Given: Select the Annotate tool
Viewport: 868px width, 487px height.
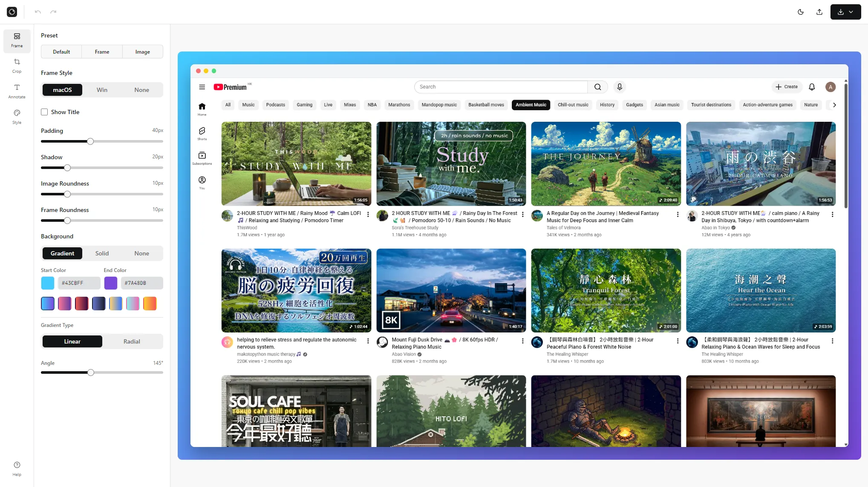Looking at the screenshot, I should pyautogui.click(x=17, y=92).
